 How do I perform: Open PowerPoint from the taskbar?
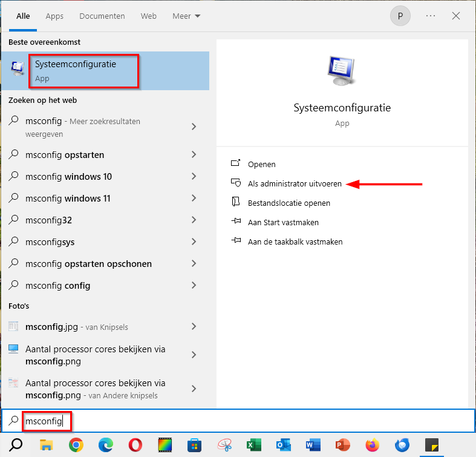tap(343, 445)
